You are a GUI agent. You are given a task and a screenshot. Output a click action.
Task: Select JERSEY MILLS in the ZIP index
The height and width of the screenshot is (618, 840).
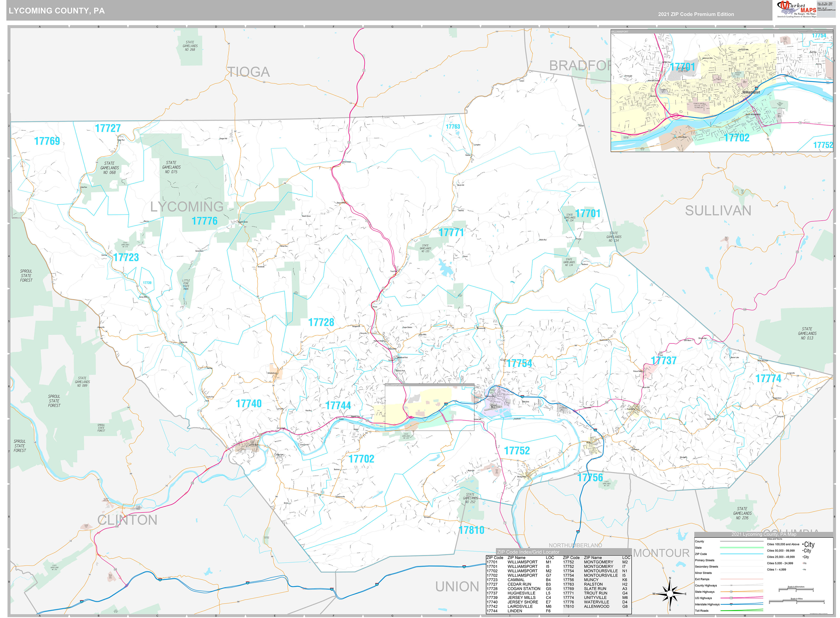522,598
